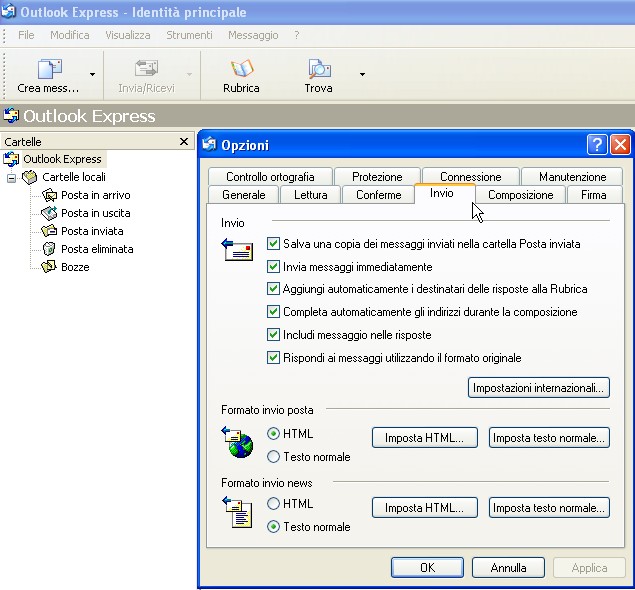Select the Posta in arrivo label
This screenshot has height=590, width=635.
tap(96, 195)
